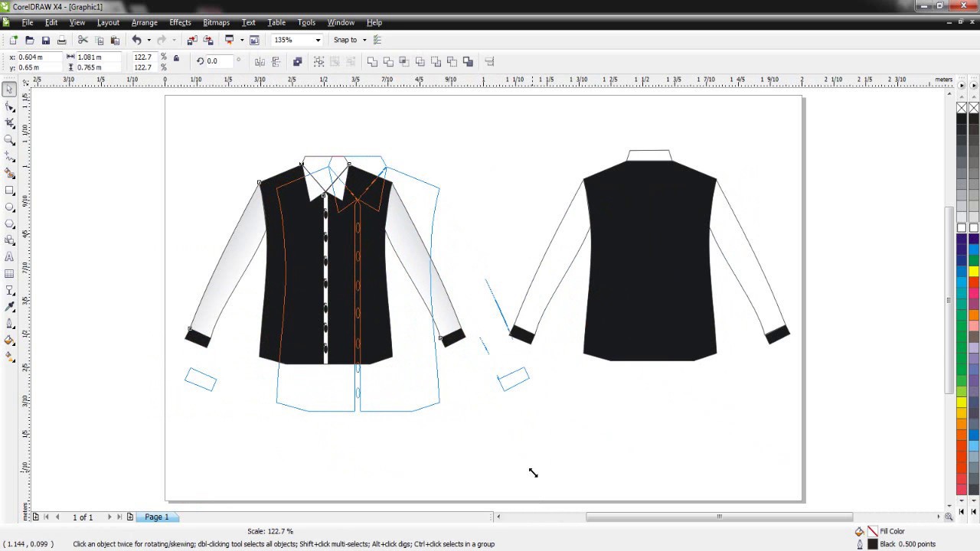The width and height of the screenshot is (980, 551).
Task: Click the Print icon
Action: click(61, 40)
